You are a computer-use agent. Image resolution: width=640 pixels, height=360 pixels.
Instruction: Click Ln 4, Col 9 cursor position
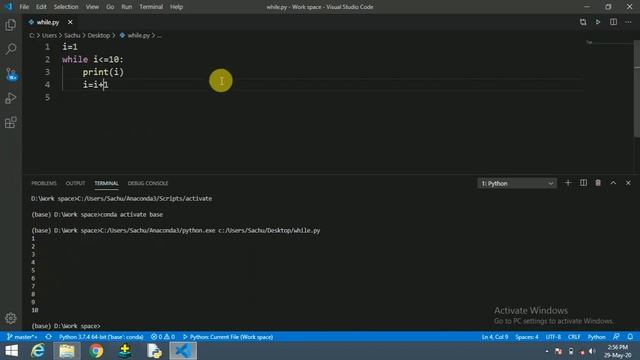[495, 337]
